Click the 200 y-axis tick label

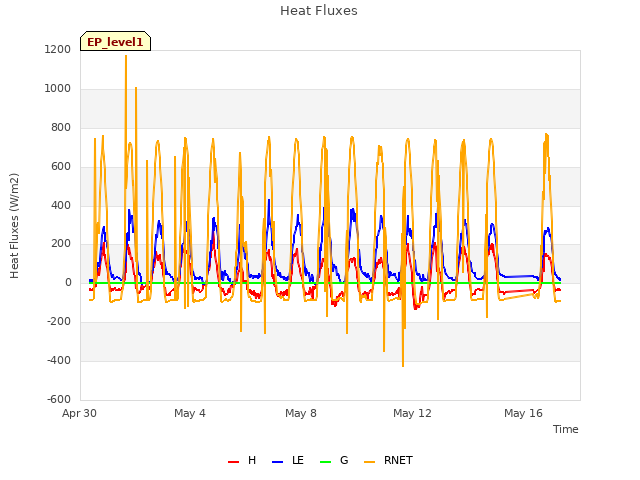coord(61,244)
